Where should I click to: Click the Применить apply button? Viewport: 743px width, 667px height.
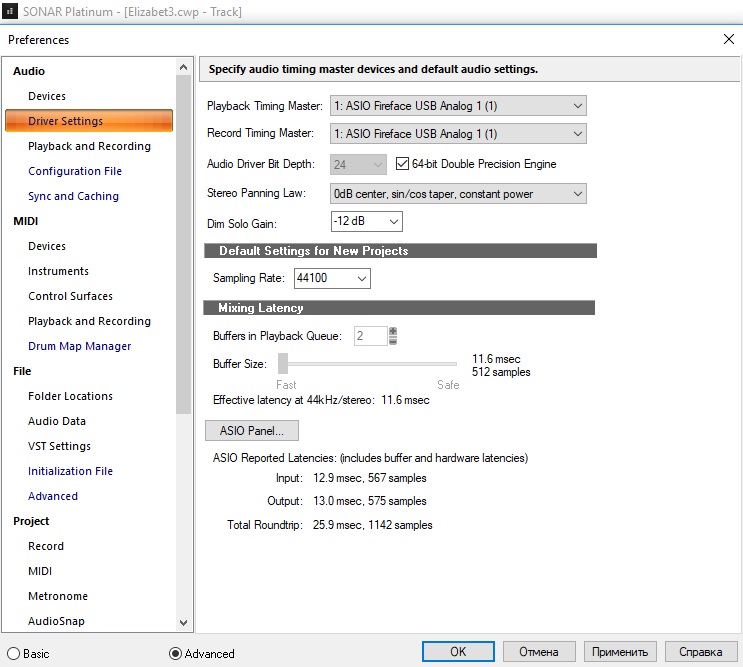pos(620,652)
